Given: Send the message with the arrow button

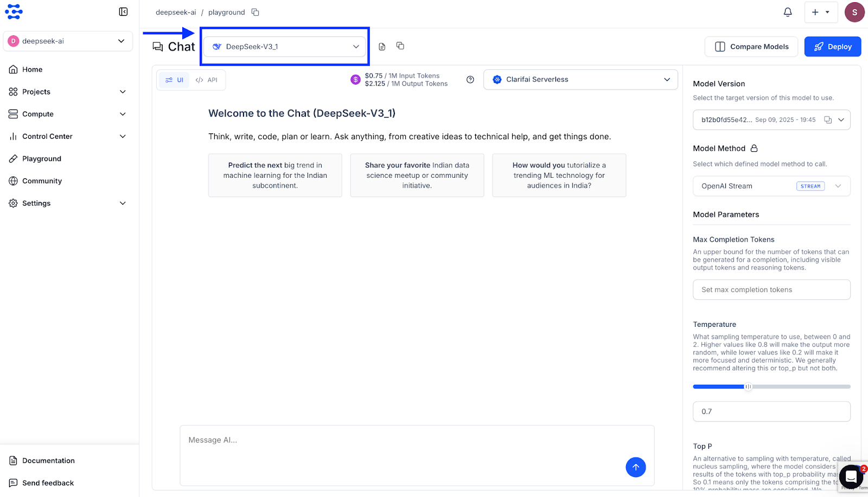Looking at the screenshot, I should click(x=635, y=467).
